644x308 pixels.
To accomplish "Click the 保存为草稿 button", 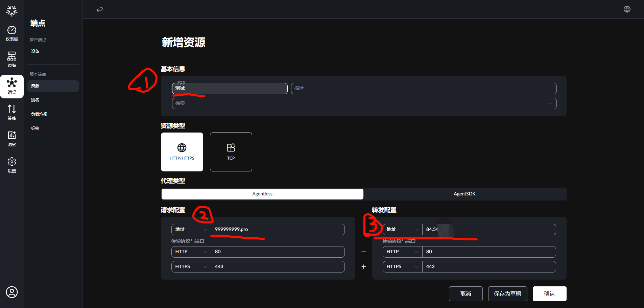I will (x=508, y=294).
